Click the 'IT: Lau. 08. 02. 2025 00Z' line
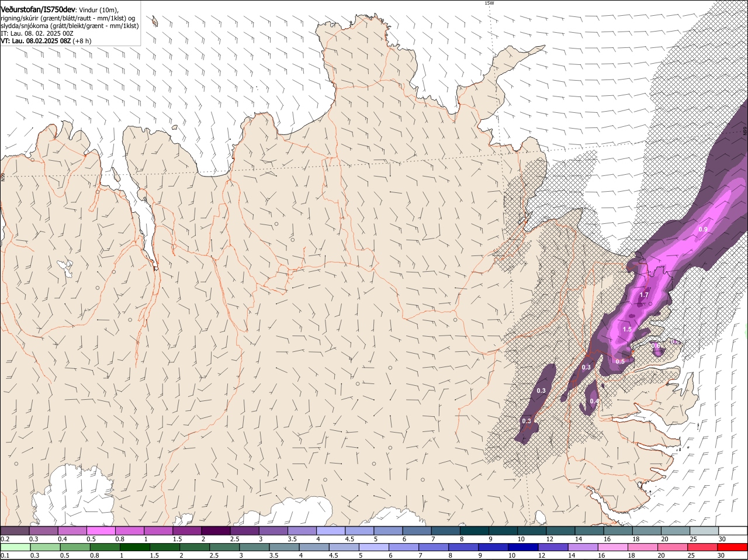 [36, 33]
